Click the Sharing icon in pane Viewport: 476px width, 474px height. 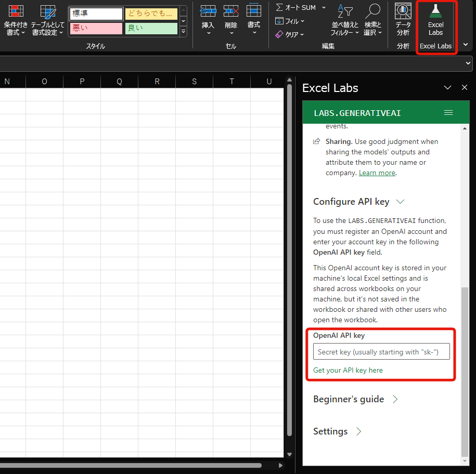[x=317, y=141]
